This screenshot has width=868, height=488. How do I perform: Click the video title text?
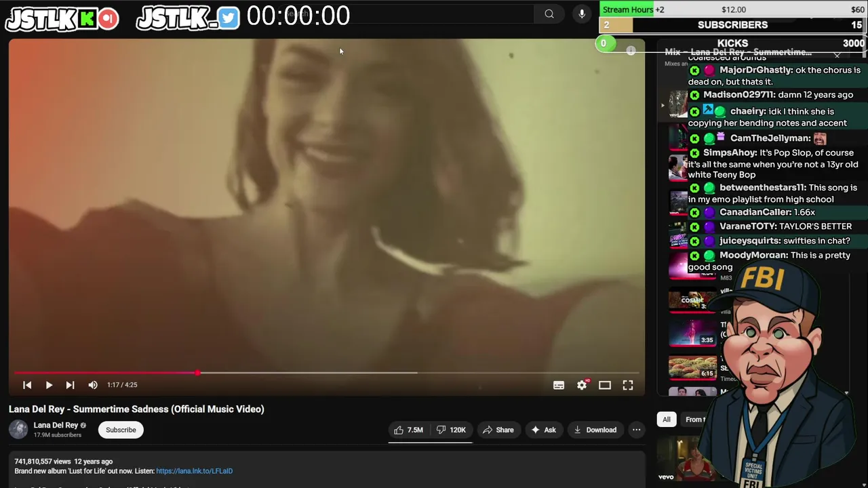pyautogui.click(x=136, y=409)
